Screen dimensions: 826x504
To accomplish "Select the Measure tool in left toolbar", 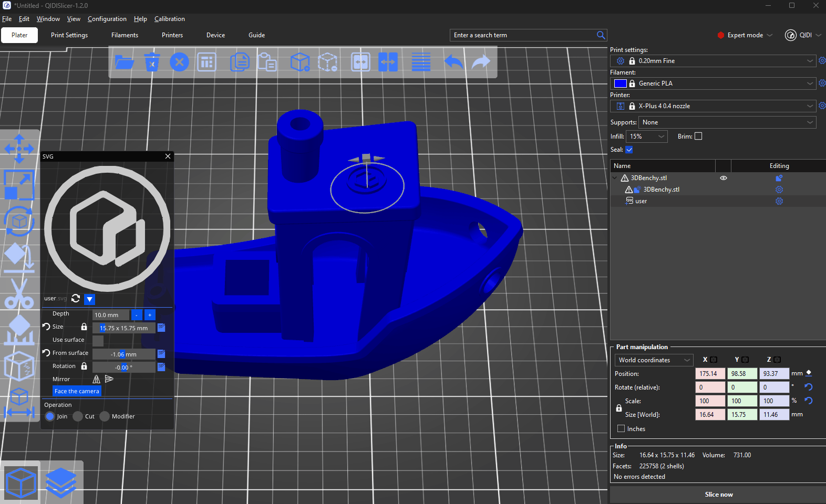I will [19, 402].
